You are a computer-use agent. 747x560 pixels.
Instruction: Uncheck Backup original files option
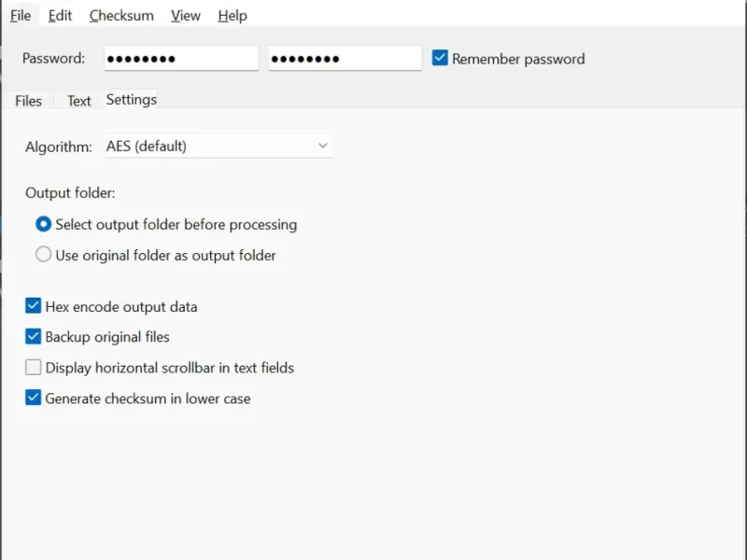click(34, 337)
